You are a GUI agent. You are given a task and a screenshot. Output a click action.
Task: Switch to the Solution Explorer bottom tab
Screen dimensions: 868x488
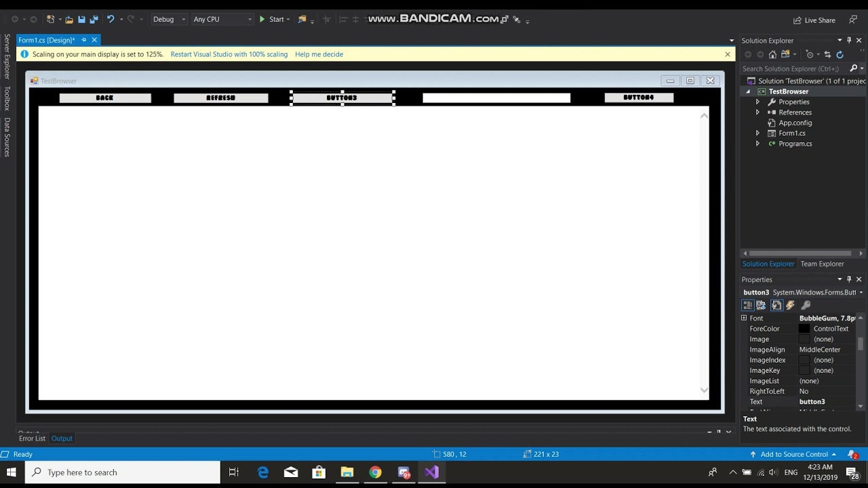pyautogui.click(x=768, y=264)
